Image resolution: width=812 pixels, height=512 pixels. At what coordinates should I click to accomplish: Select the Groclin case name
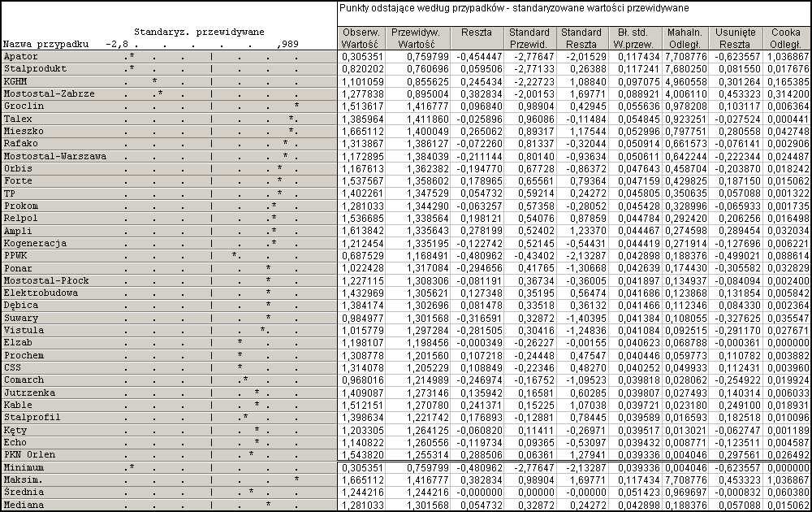click(x=24, y=106)
